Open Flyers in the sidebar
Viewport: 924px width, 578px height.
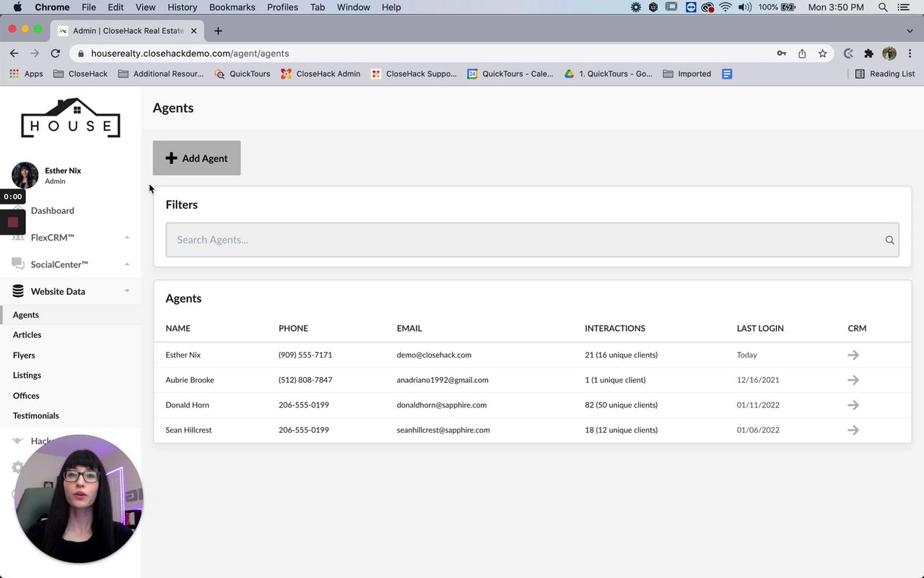24,355
